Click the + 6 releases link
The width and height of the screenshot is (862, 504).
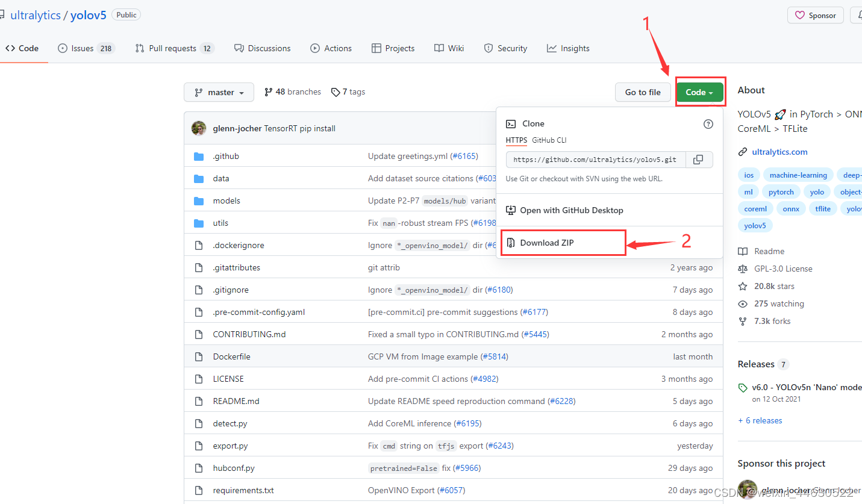760,421
